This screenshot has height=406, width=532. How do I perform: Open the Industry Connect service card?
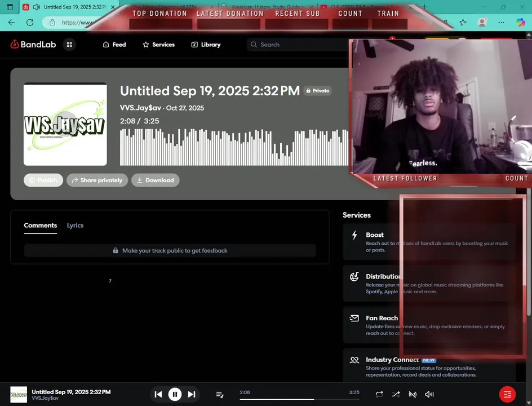(429, 367)
